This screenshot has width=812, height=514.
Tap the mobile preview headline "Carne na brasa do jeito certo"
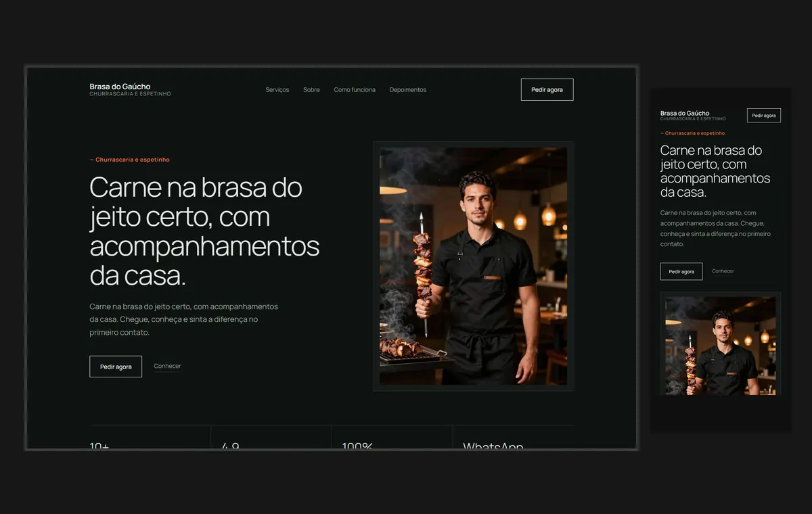[x=715, y=171]
